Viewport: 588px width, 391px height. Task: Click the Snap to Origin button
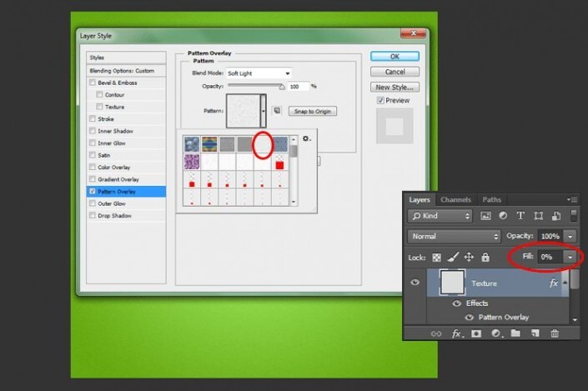(311, 111)
